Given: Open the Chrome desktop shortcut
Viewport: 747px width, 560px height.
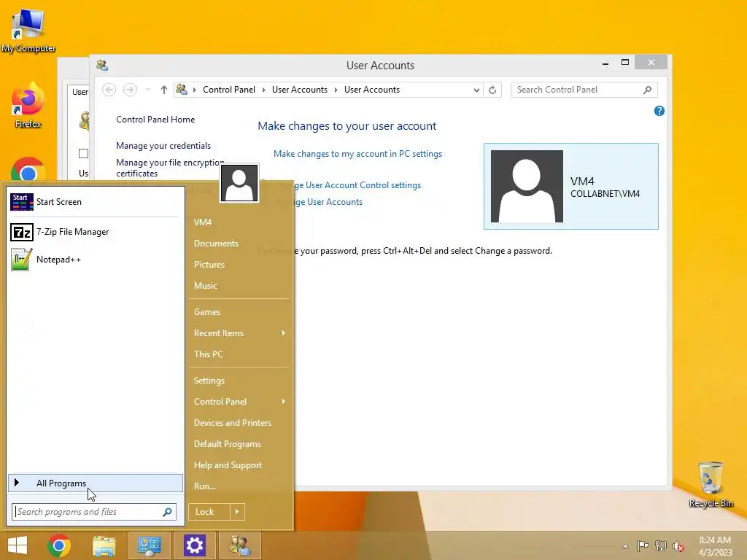Looking at the screenshot, I should pyautogui.click(x=28, y=169).
